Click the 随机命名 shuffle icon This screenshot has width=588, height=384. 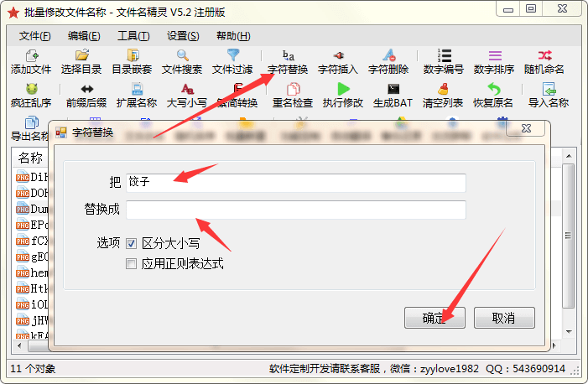[544, 55]
